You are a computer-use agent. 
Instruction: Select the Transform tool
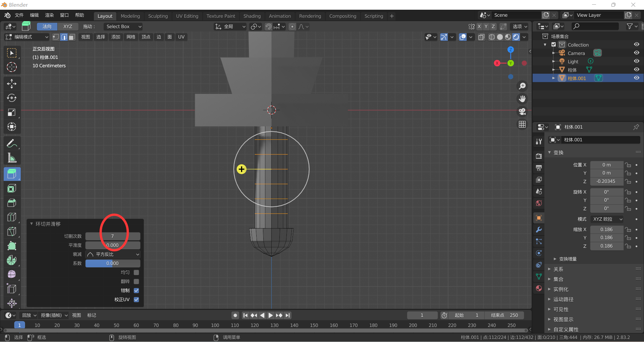[x=12, y=127]
